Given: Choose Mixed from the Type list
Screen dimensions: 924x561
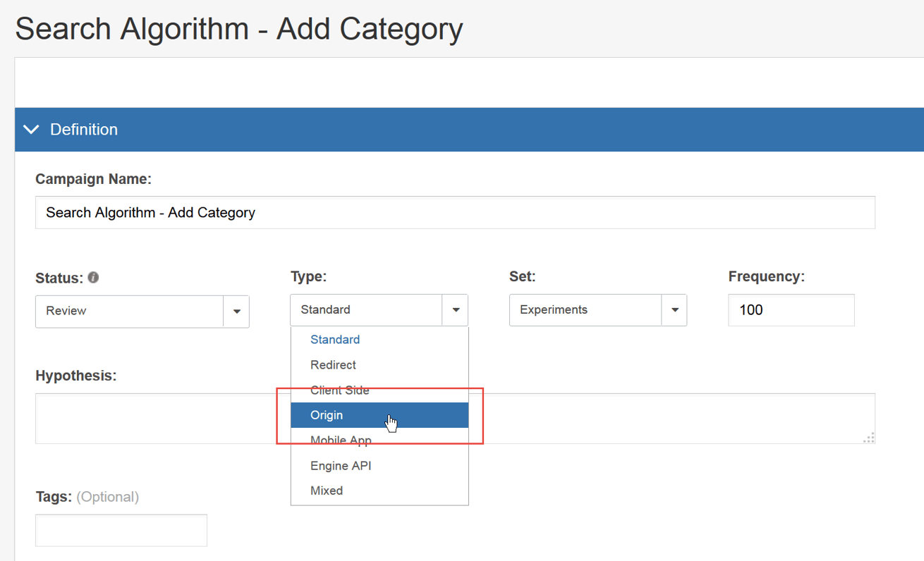Looking at the screenshot, I should pyautogui.click(x=379, y=491).
